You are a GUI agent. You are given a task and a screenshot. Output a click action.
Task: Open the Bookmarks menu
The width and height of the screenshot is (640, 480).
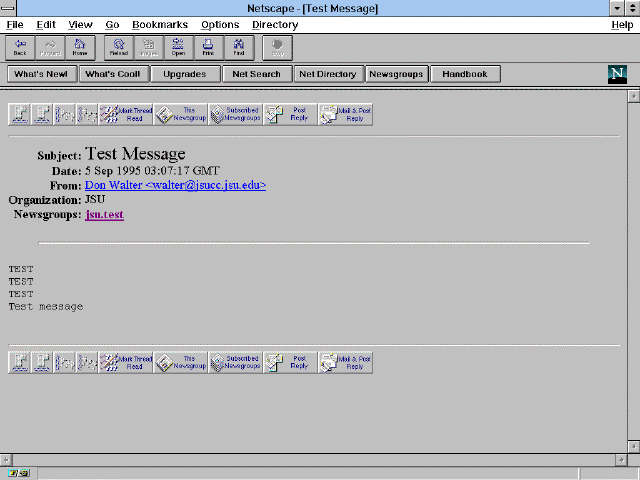pyautogui.click(x=160, y=25)
